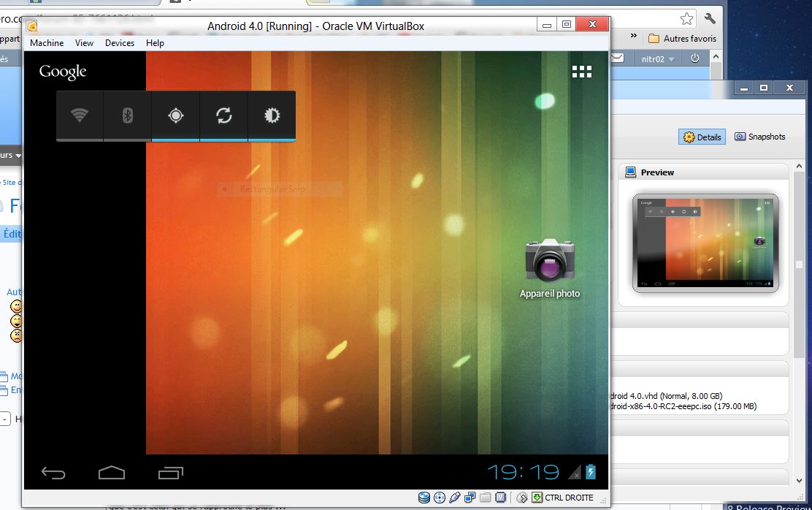
Task: Click the optical drive status icon in VirtualBox
Action: tap(439, 497)
